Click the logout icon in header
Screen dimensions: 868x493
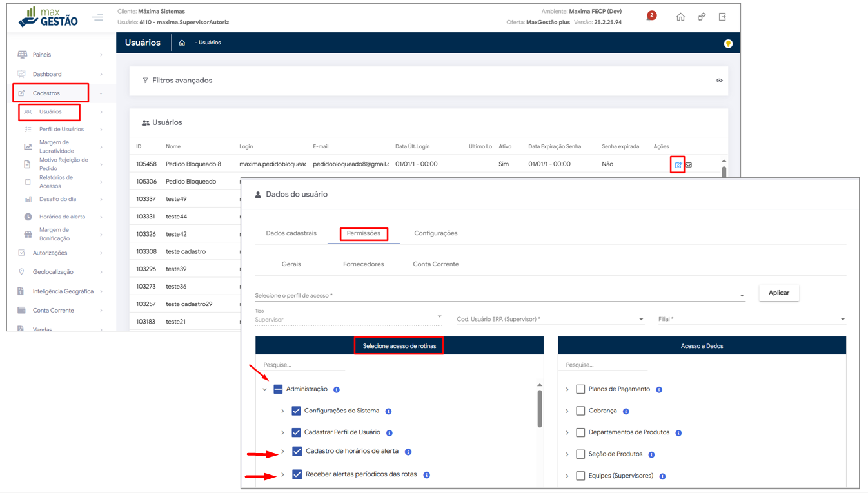tap(722, 17)
